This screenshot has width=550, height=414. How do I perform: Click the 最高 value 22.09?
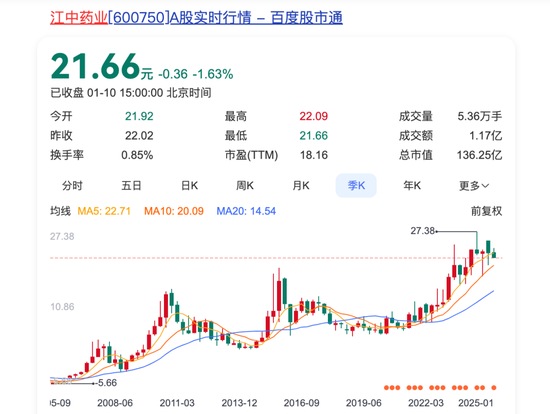314,116
